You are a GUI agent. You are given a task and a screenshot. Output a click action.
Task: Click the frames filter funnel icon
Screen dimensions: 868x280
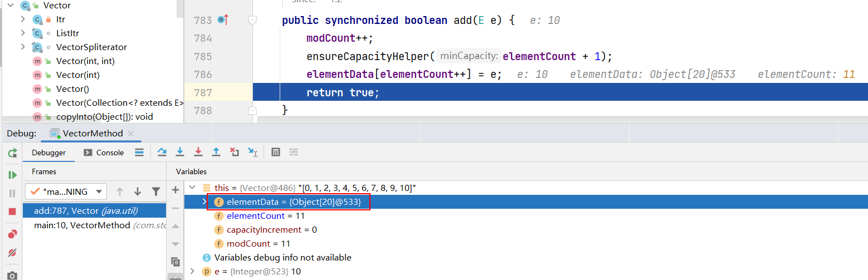(156, 191)
